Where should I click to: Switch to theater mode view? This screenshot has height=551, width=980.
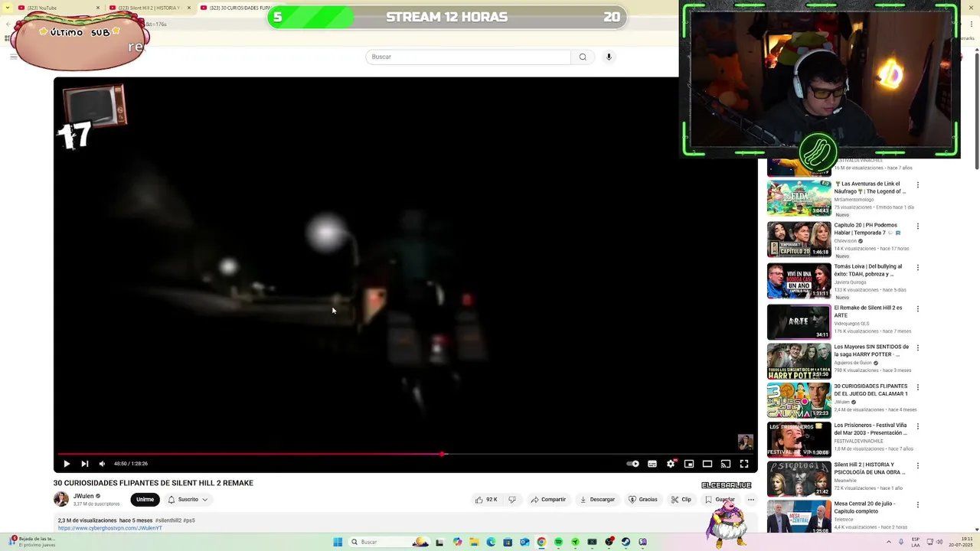pyautogui.click(x=707, y=464)
